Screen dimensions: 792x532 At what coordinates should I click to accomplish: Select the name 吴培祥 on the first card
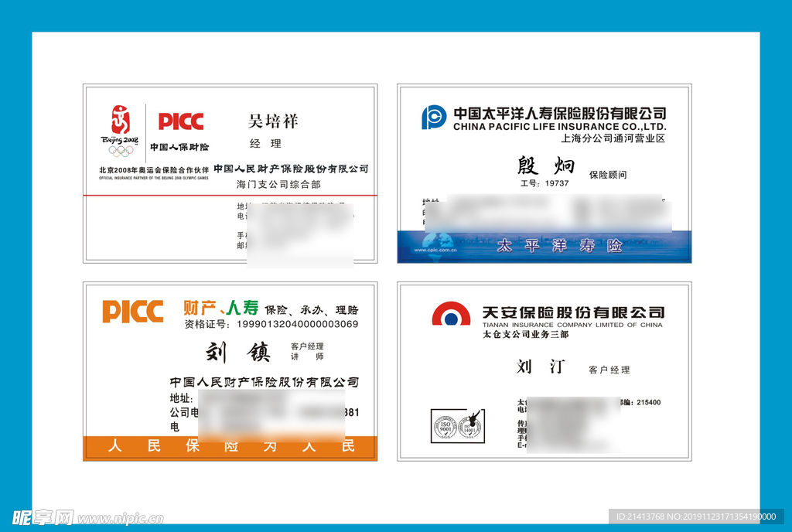tap(273, 121)
